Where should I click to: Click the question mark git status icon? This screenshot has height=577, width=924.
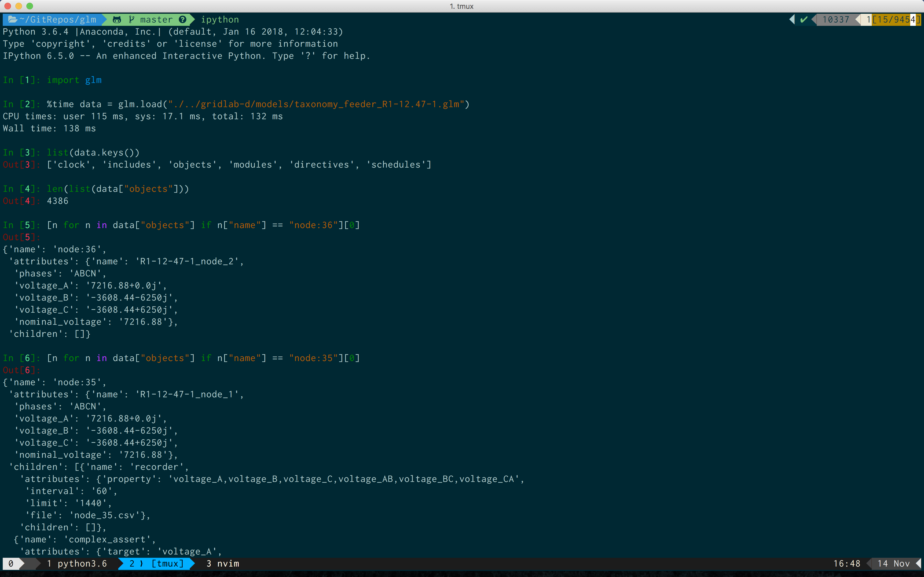pos(183,20)
